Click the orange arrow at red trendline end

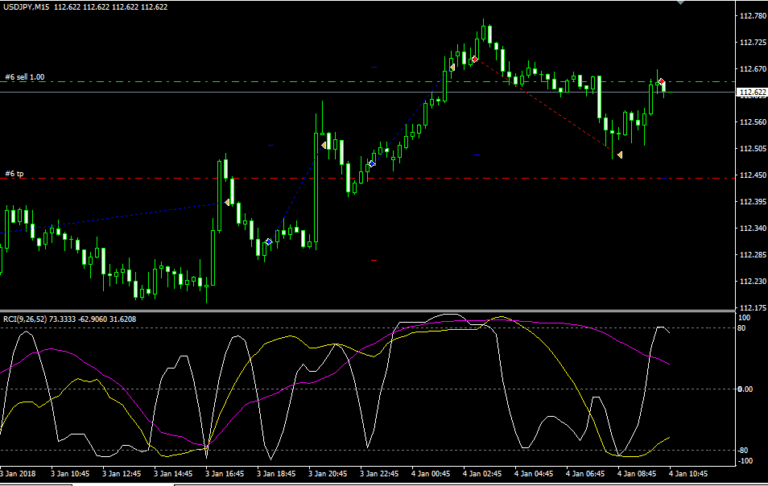click(x=620, y=155)
